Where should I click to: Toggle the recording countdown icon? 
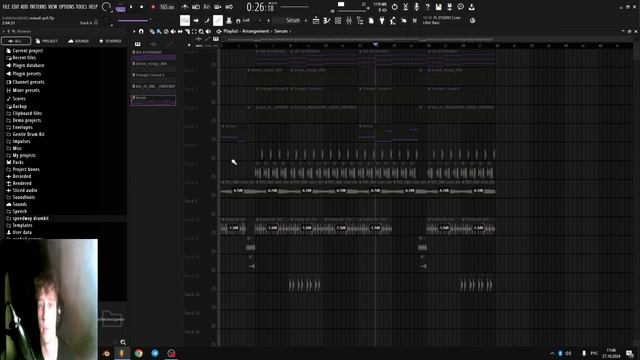click(x=207, y=7)
